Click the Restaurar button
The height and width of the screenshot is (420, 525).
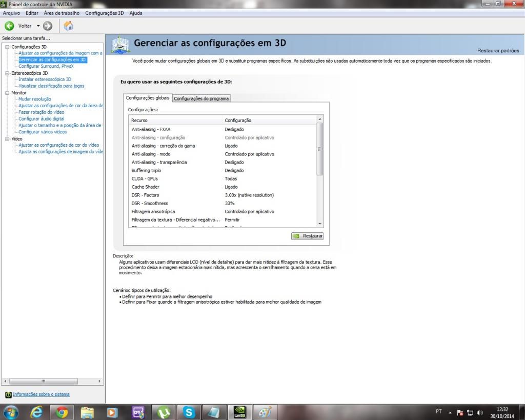tap(308, 236)
